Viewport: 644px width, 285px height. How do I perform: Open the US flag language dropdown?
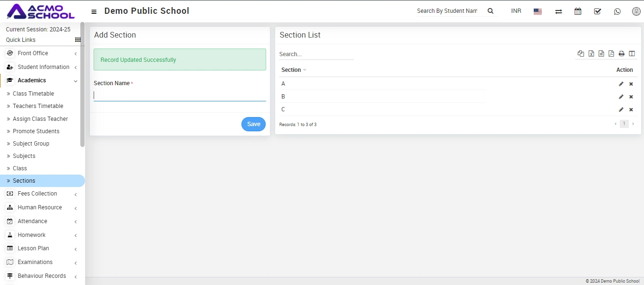point(538,11)
